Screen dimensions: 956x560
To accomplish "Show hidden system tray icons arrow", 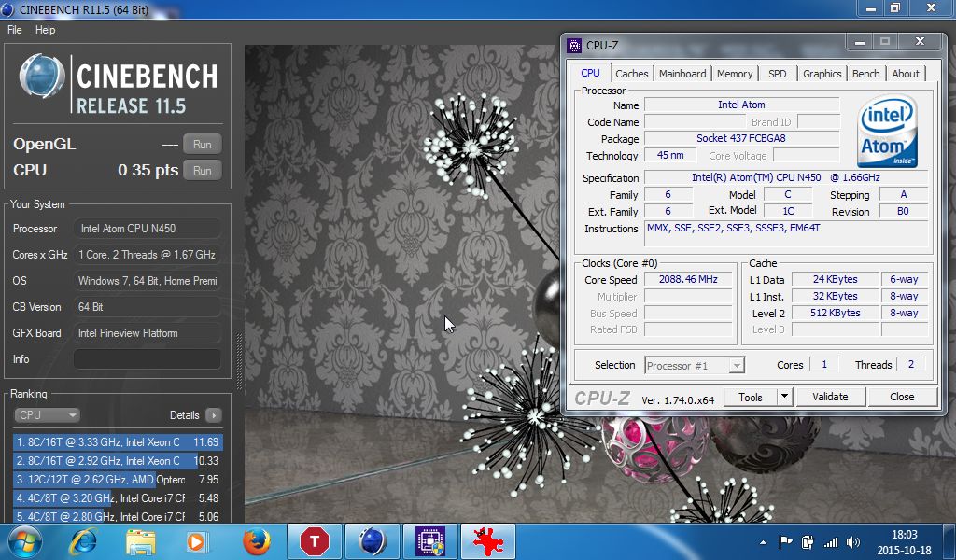I will [x=763, y=542].
